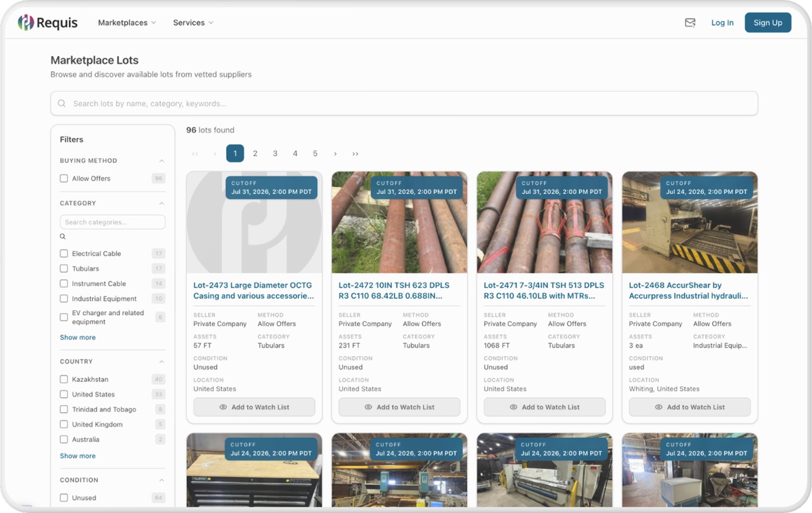Collapse the Buying Method section
The image size is (812, 513).
click(x=161, y=161)
